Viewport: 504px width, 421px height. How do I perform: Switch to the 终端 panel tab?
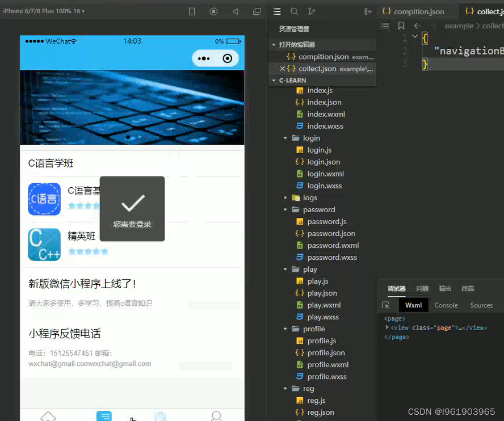[x=468, y=289]
